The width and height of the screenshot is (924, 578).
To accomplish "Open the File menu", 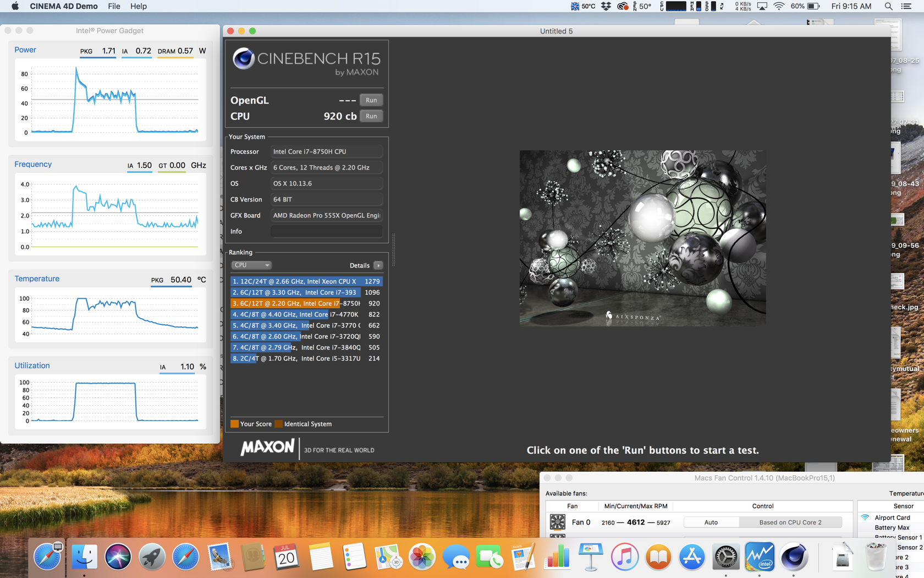I will [x=114, y=6].
